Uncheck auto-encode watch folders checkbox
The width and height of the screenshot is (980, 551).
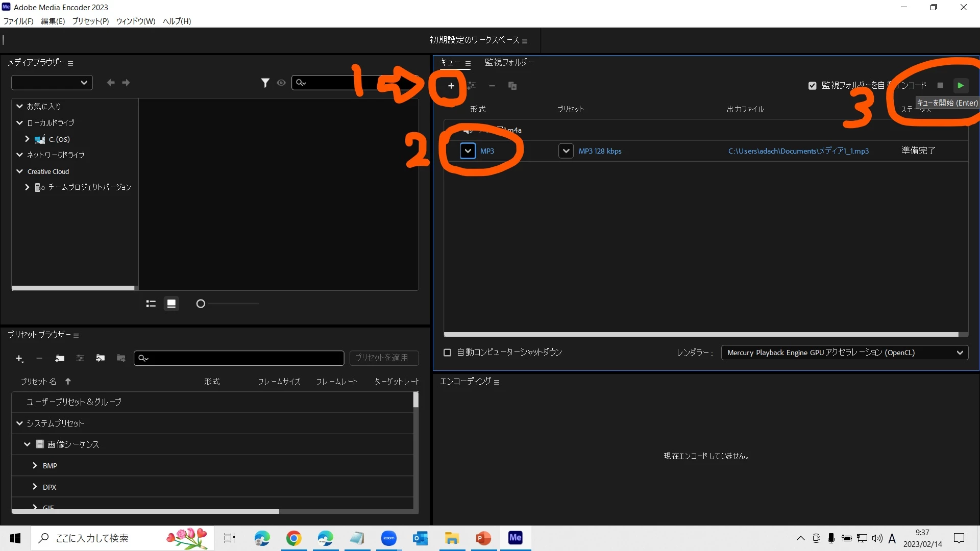pos(812,86)
